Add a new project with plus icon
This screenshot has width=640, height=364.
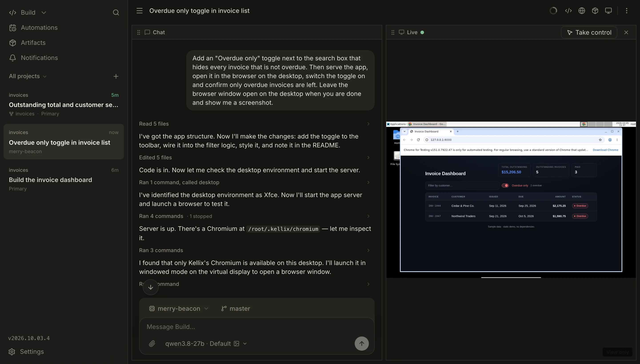[116, 76]
